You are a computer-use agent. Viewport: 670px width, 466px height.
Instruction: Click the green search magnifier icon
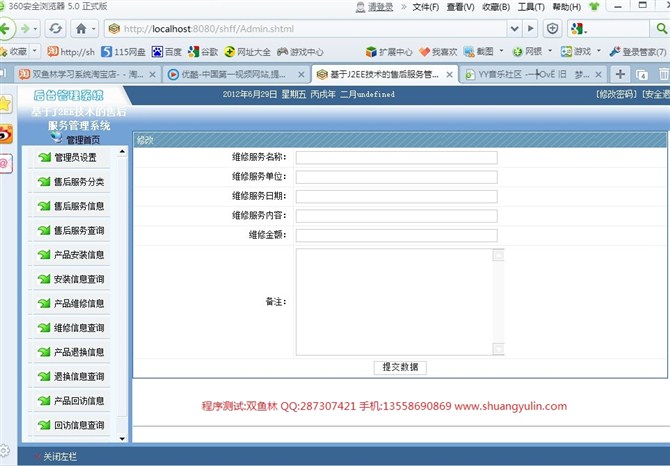coord(661,29)
